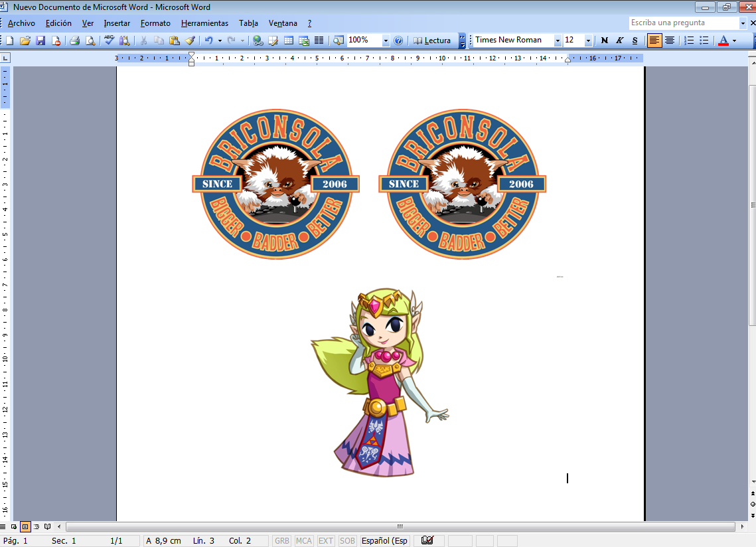Switch to Print Layout view button

(25, 526)
